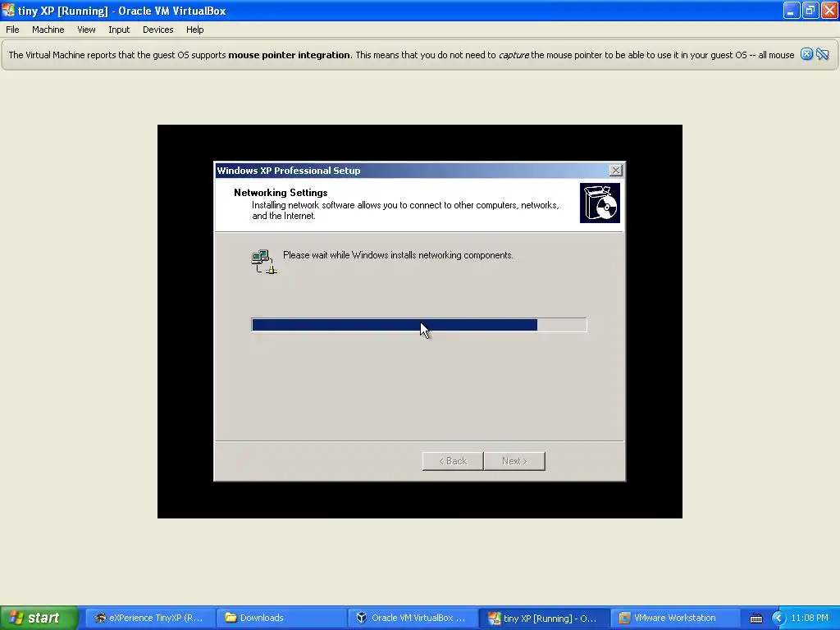Click the Back button in setup

(x=453, y=461)
